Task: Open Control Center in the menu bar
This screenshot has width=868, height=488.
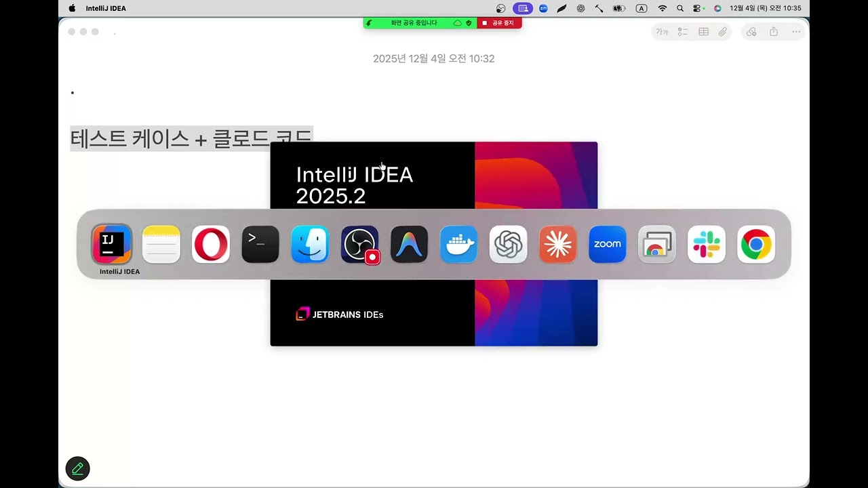Action: (x=698, y=8)
